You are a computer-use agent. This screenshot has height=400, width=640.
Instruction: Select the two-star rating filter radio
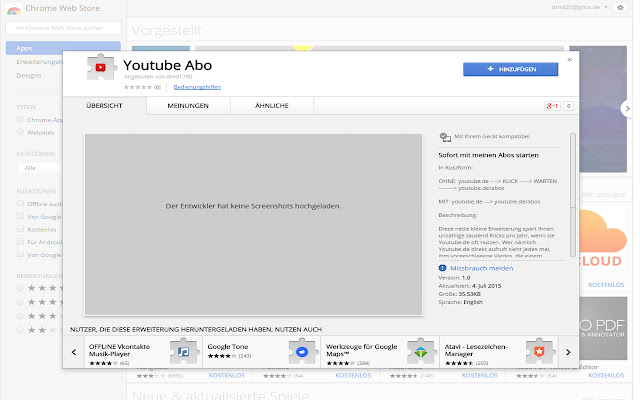tap(20, 330)
